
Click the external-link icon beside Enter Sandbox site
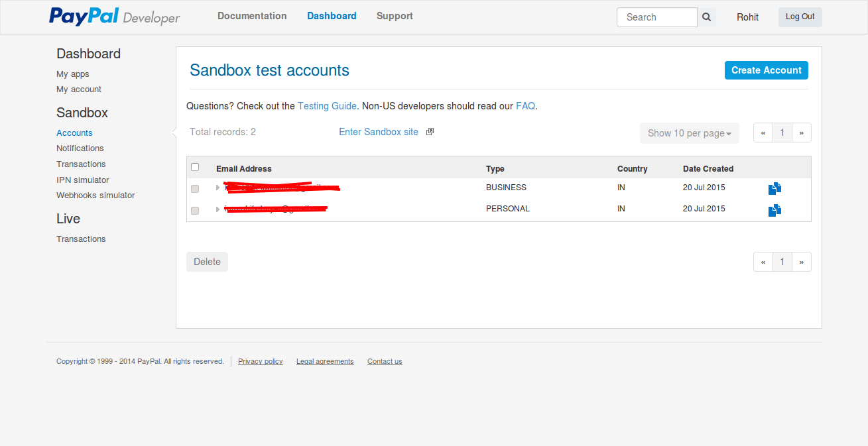[x=430, y=132]
